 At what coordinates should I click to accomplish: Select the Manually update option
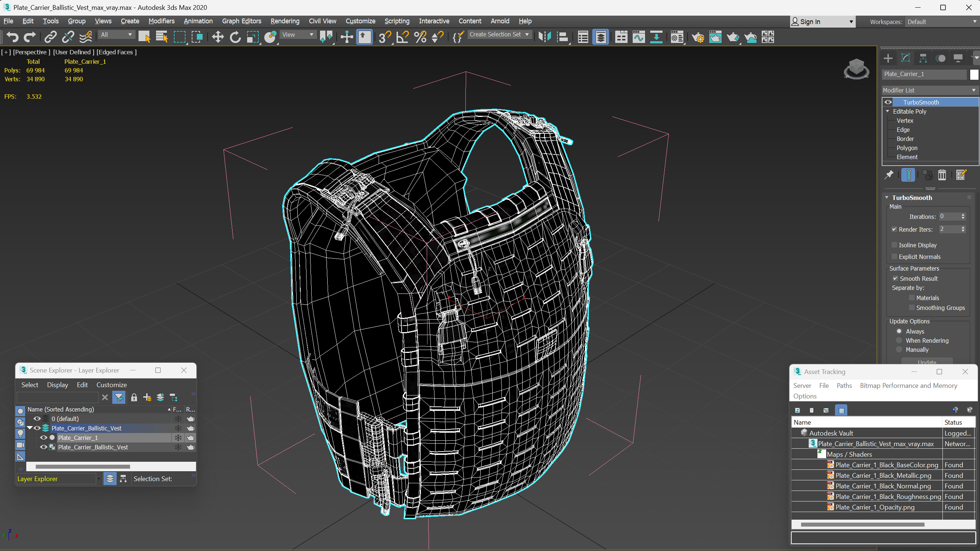point(899,350)
